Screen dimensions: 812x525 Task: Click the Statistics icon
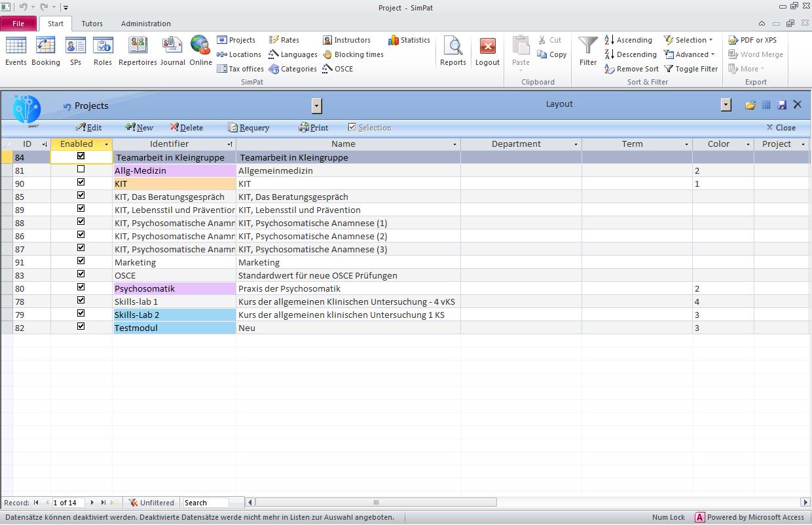[409, 40]
